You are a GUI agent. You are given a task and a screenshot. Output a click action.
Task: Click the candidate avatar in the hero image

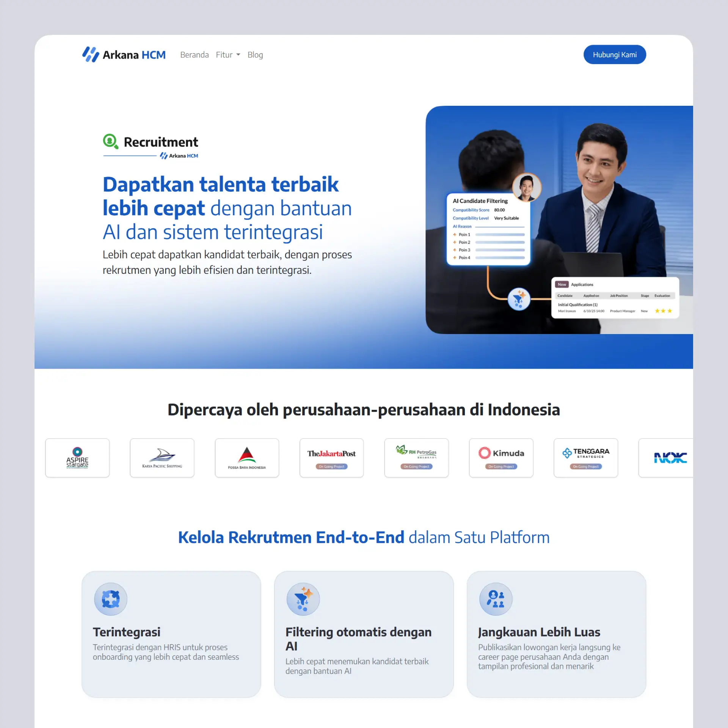click(x=527, y=187)
